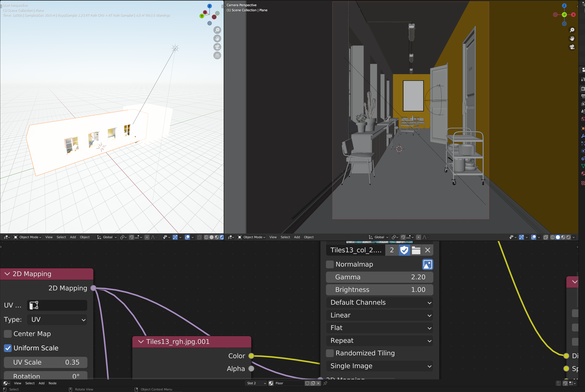Viewport: 585px width, 392px height.
Task: Click Global transform orientation selector
Action: [x=378, y=237]
